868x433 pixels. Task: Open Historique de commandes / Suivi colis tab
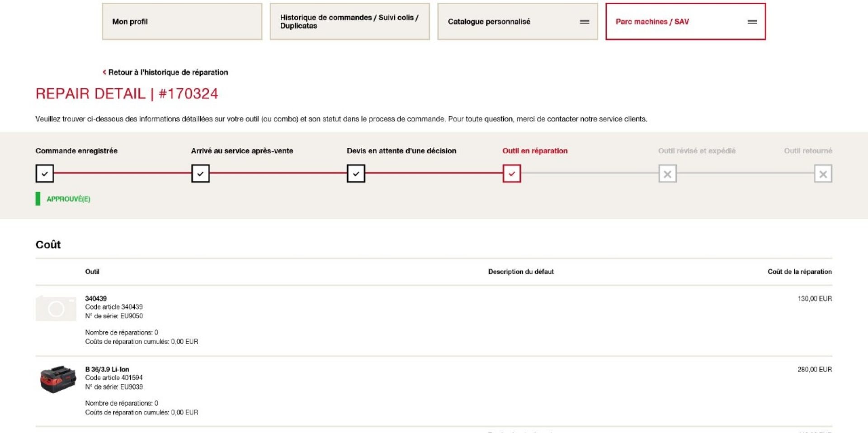pos(349,22)
